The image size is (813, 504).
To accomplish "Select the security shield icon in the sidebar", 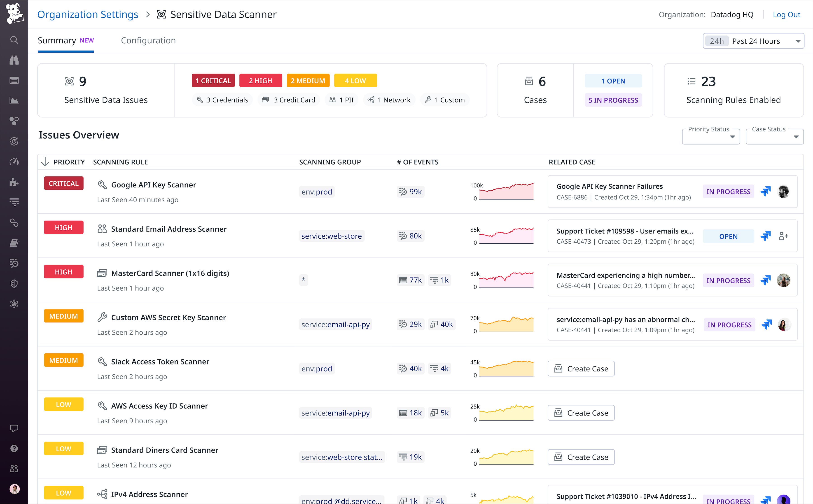I will pos(14,284).
